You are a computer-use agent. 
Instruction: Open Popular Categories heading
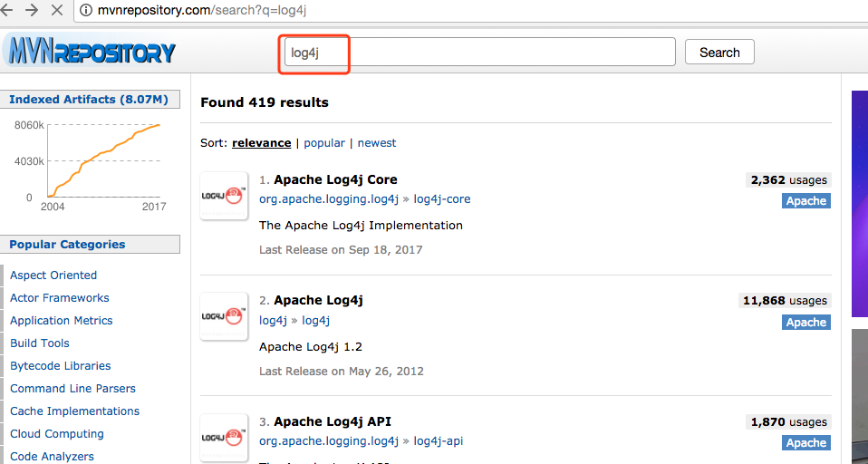click(x=67, y=244)
